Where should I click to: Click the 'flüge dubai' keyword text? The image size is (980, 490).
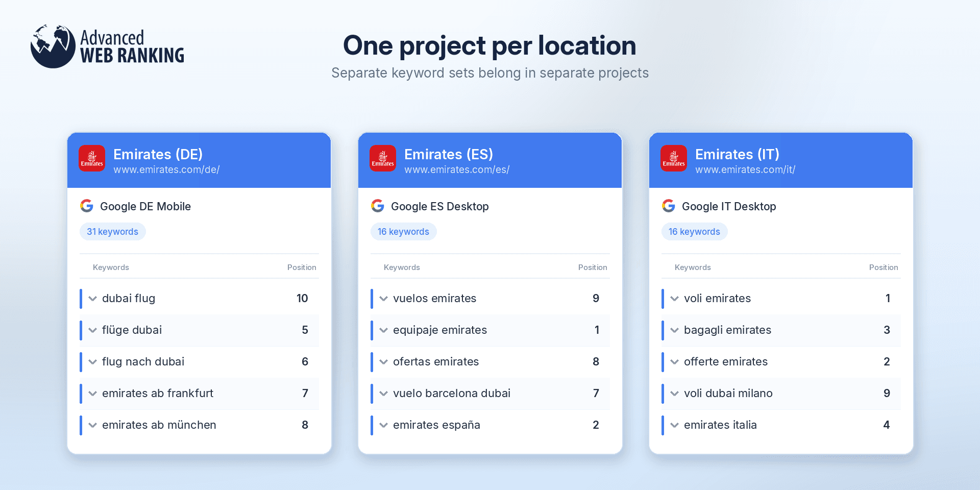[x=132, y=330]
